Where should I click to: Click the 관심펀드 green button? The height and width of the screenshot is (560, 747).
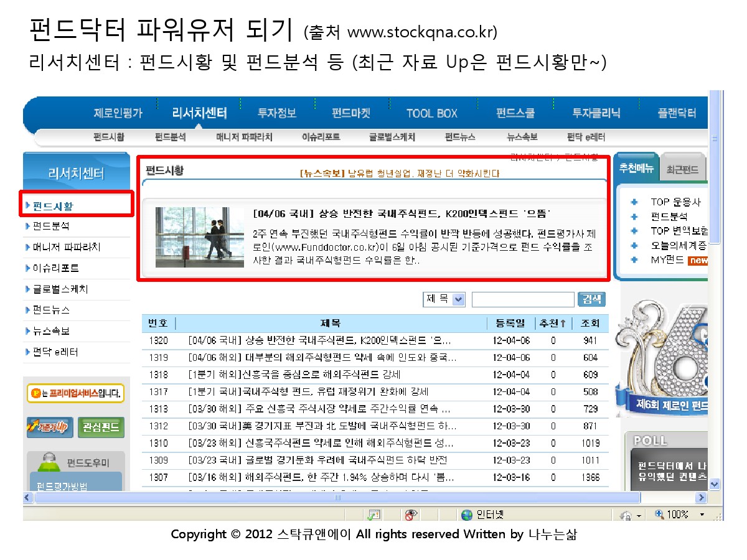point(101,427)
